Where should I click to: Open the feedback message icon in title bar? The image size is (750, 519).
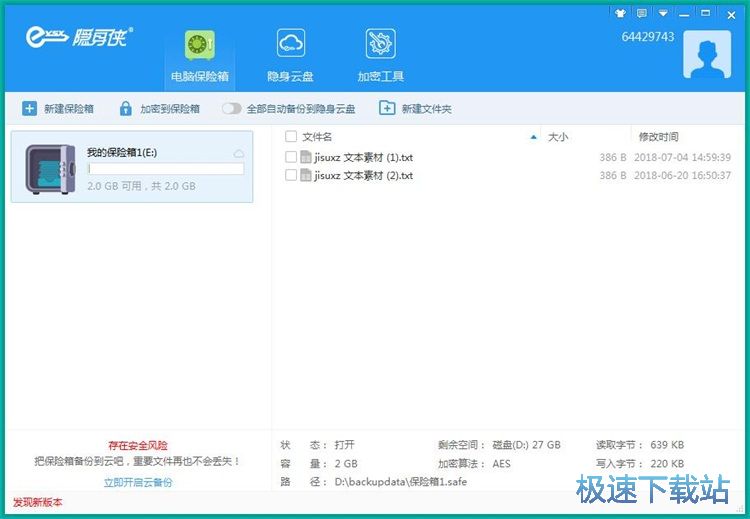pyautogui.click(x=642, y=14)
